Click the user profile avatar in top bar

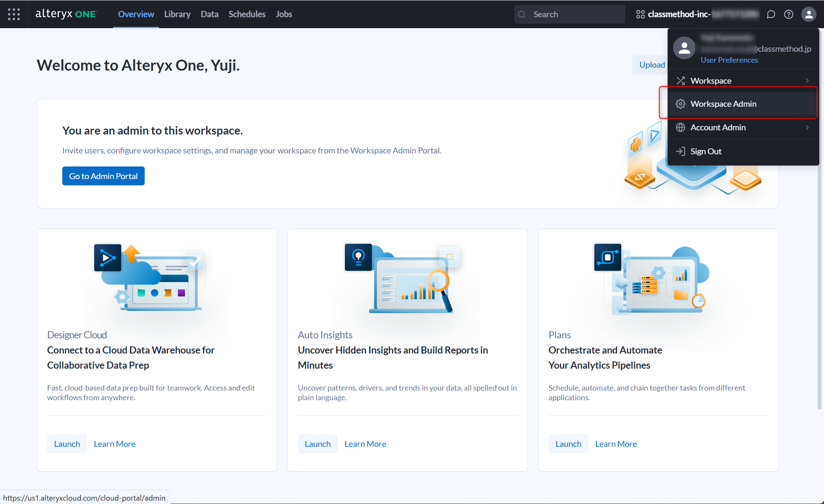pyautogui.click(x=808, y=14)
